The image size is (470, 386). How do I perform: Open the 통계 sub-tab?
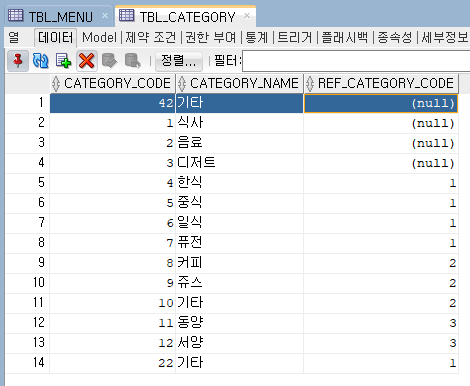pyautogui.click(x=257, y=37)
